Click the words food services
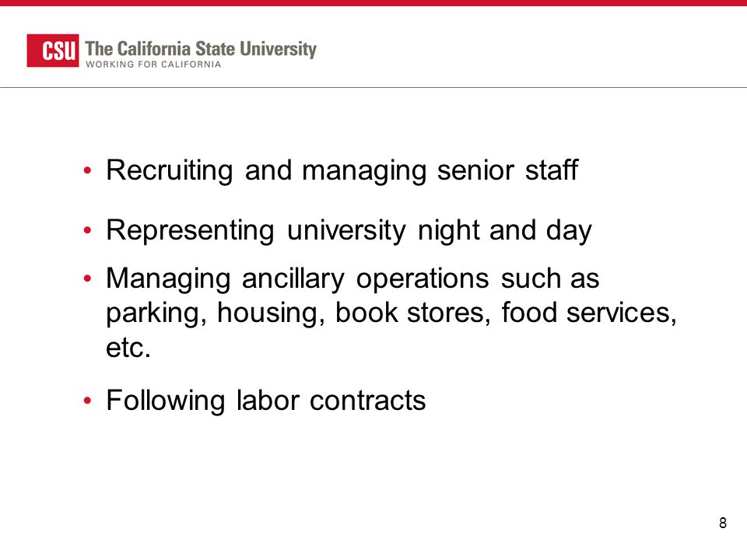This screenshot has width=747, height=560. (589, 313)
